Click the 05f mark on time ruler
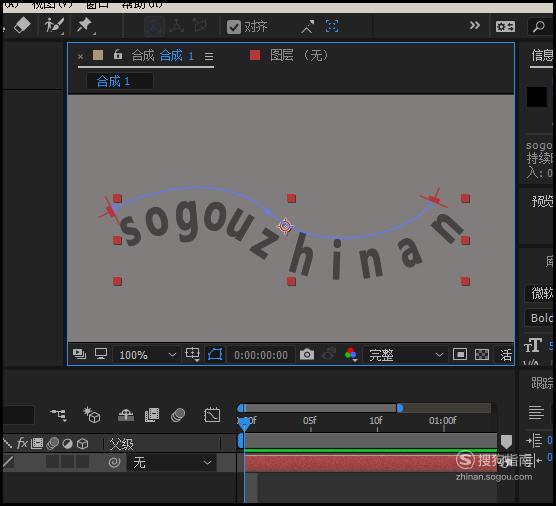 click(310, 421)
